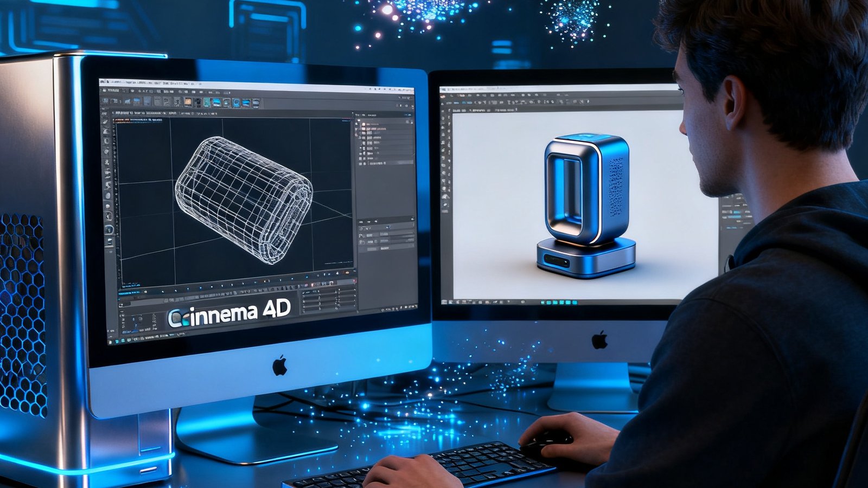868x488 pixels.
Task: Click the orange thumbnail icon in left monitor toolbar
Action: point(188,102)
